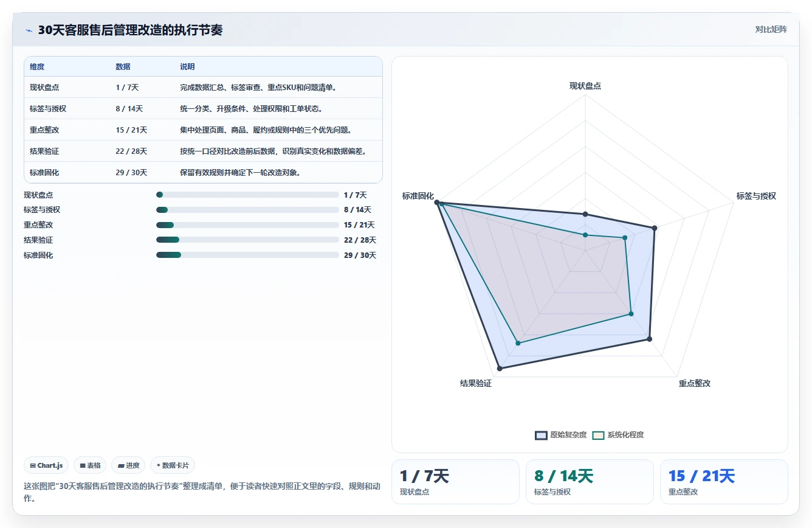This screenshot has width=812, height=528.
Task: Click the 现状盘点 radar axis label
Action: 585,86
